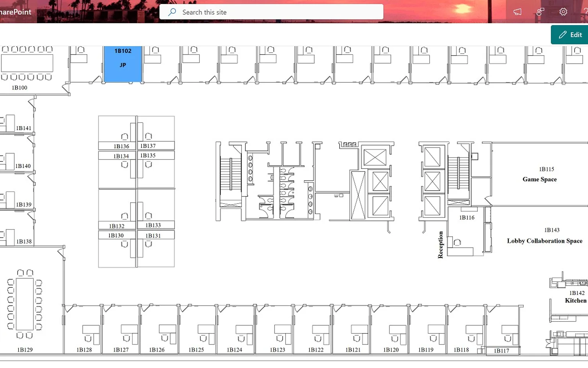
Task: Open the share/network icon in header
Action: [540, 12]
